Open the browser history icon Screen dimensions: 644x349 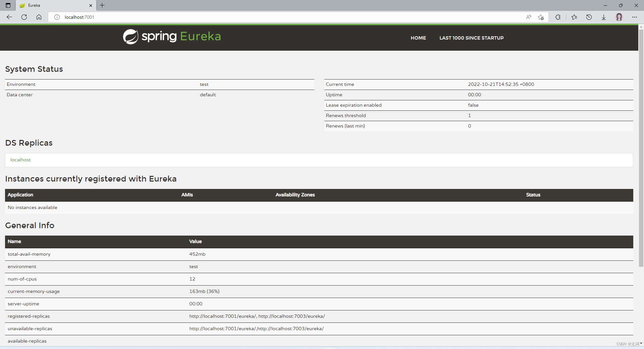pyautogui.click(x=589, y=17)
